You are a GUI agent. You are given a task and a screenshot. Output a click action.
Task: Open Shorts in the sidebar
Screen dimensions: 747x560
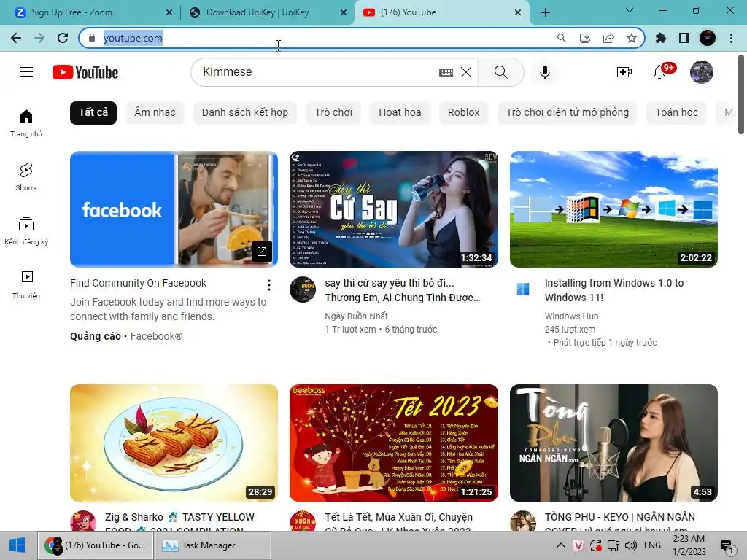(26, 177)
